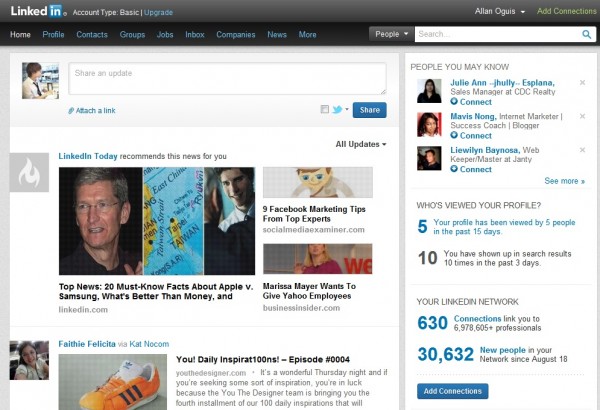Viewport: 600px width, 410px height.
Task: Click the LinkedIn Today flame icon
Action: pyautogui.click(x=29, y=172)
